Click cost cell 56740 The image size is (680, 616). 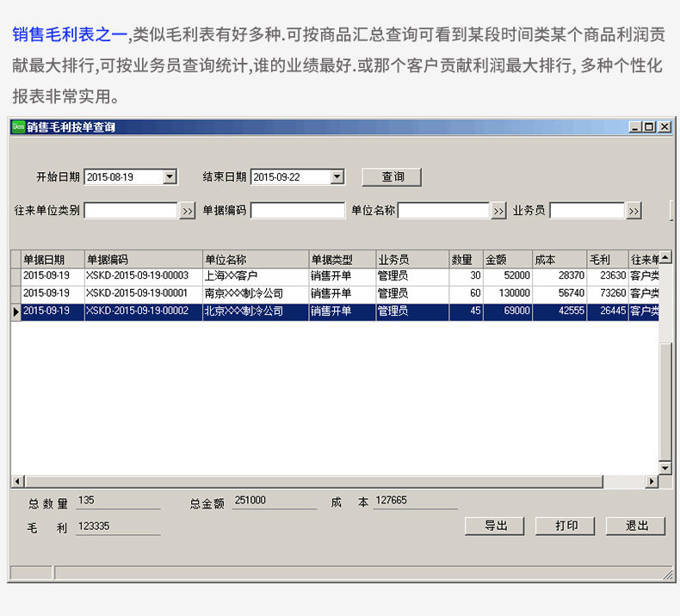[559, 294]
